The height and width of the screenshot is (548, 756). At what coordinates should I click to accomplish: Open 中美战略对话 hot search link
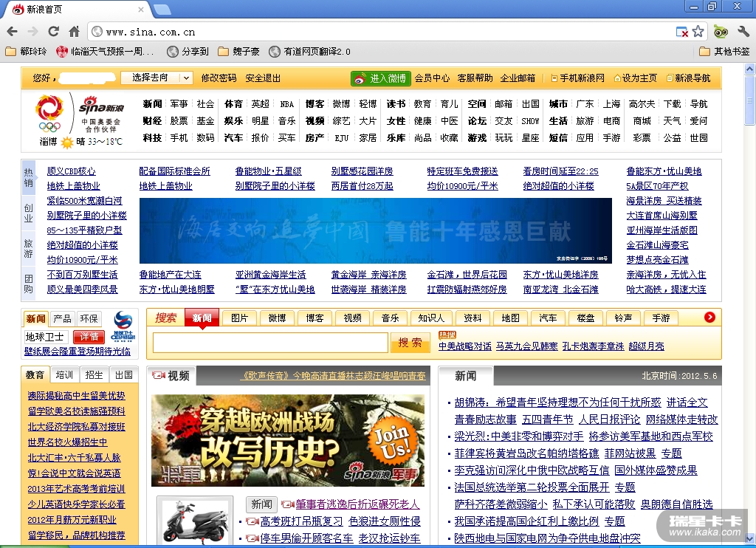[x=465, y=346]
